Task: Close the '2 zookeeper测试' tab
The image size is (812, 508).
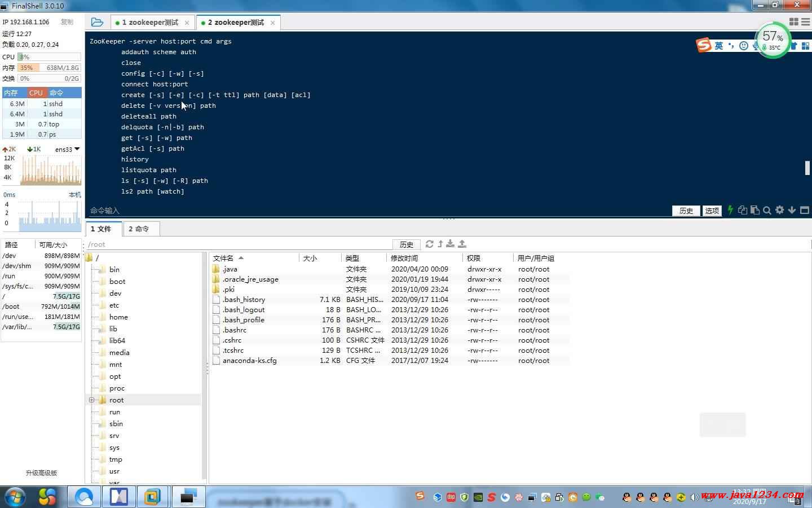Action: pos(272,23)
